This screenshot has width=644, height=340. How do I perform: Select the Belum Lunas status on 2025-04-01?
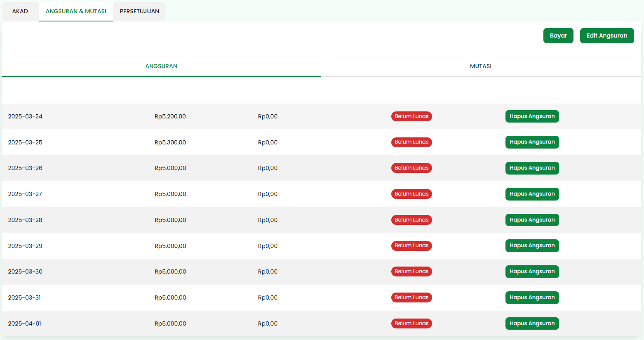[x=411, y=323]
